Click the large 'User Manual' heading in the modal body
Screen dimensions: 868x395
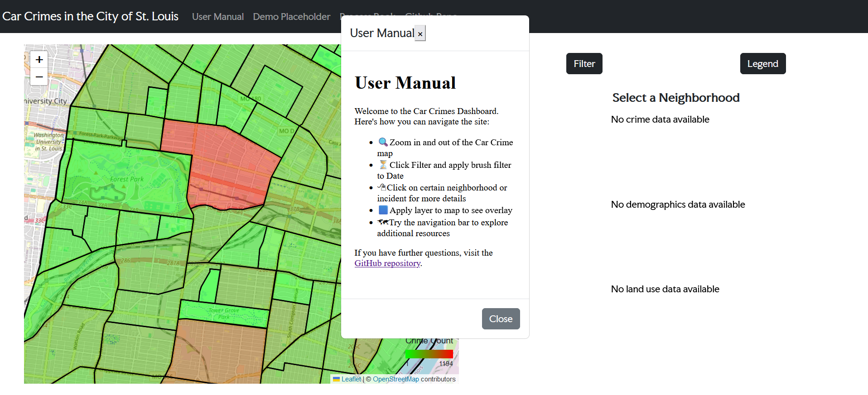405,83
